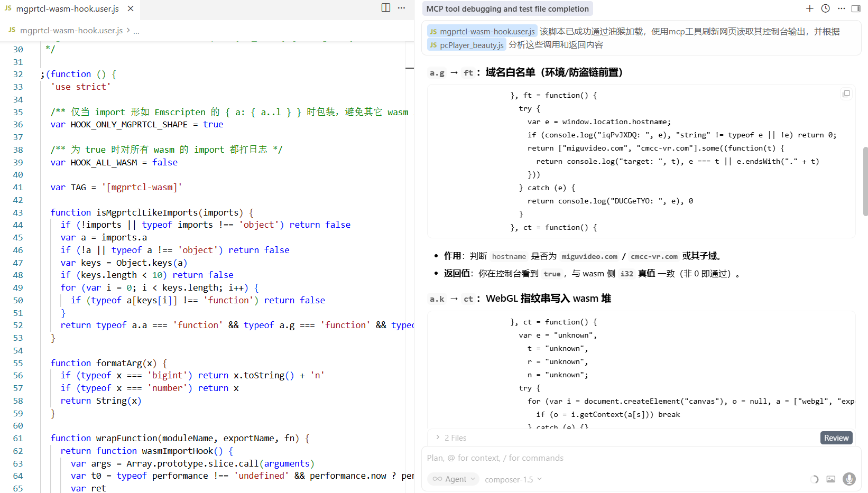The height and width of the screenshot is (493, 868).
Task: Open the breadcrumb ellipsis symbol segment
Action: tap(136, 31)
